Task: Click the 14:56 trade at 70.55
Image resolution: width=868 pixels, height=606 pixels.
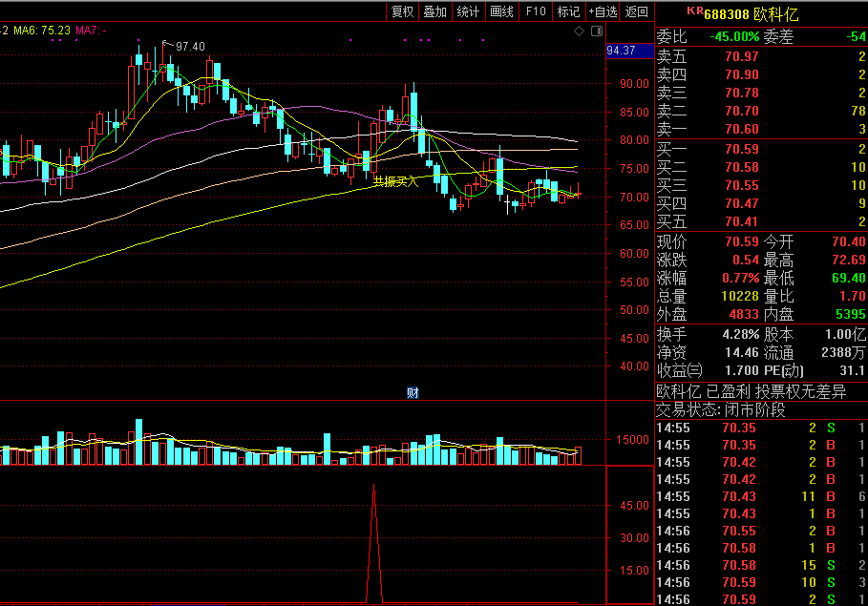Action: [761, 531]
